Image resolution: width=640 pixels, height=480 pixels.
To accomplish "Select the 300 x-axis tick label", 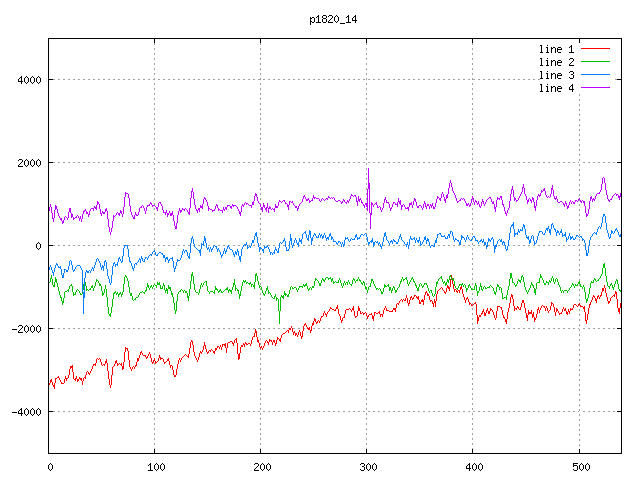I will (x=367, y=466).
